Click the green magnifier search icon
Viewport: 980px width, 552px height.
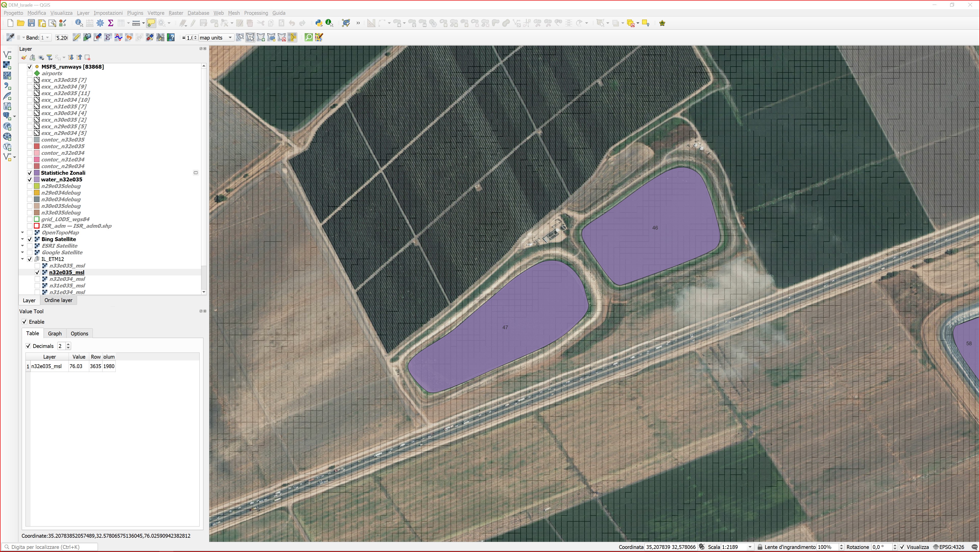tap(308, 37)
